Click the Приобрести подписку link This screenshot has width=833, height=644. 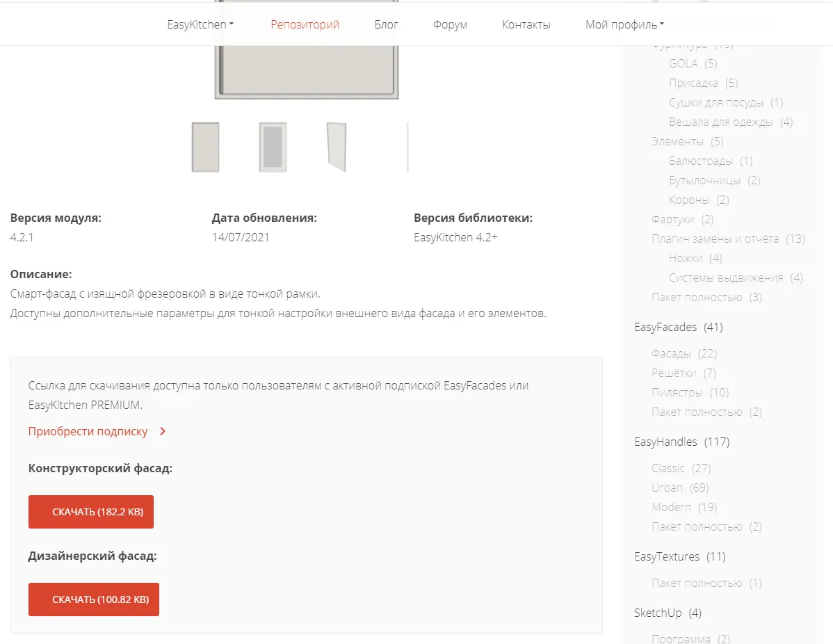(88, 431)
